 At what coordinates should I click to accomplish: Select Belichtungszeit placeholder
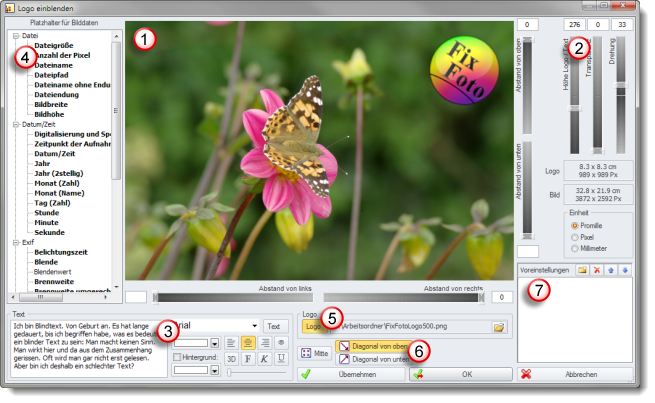tap(61, 252)
